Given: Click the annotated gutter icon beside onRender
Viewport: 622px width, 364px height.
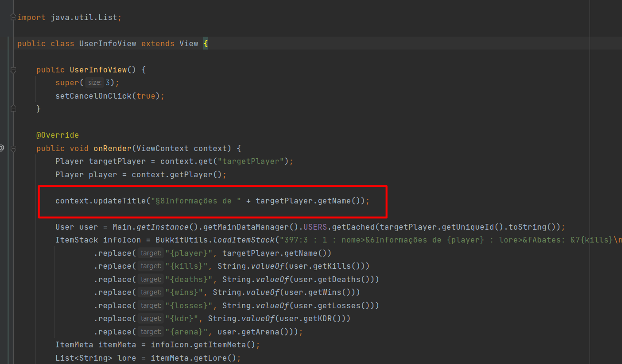Looking at the screenshot, I should tap(1, 148).
